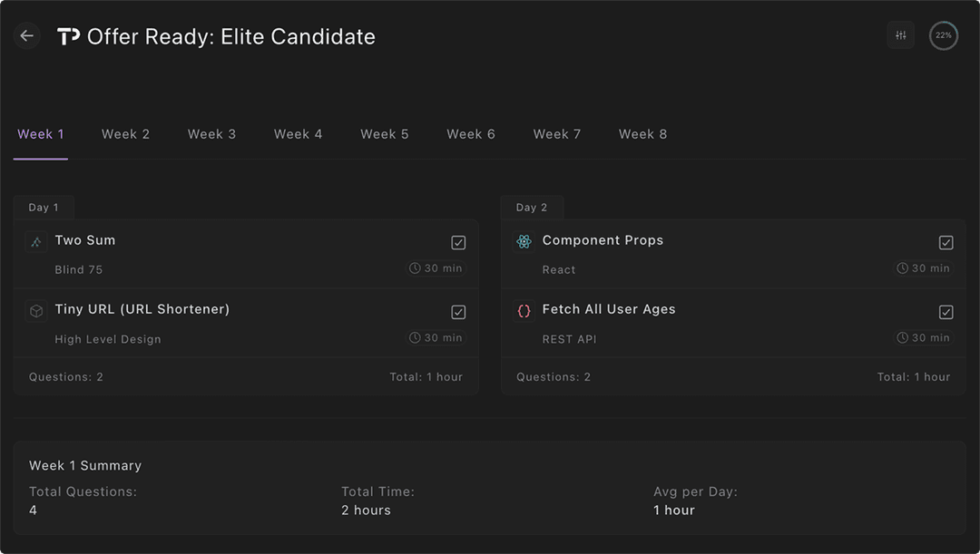Click the back arrow button

[27, 36]
